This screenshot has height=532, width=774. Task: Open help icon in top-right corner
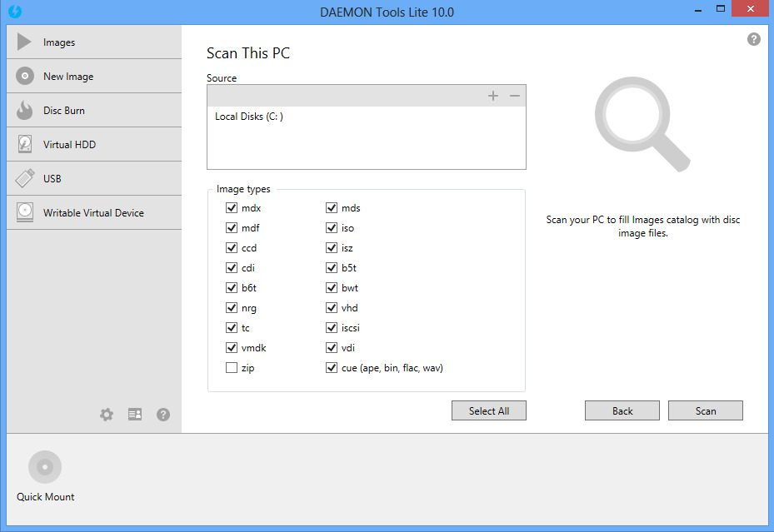(x=754, y=39)
